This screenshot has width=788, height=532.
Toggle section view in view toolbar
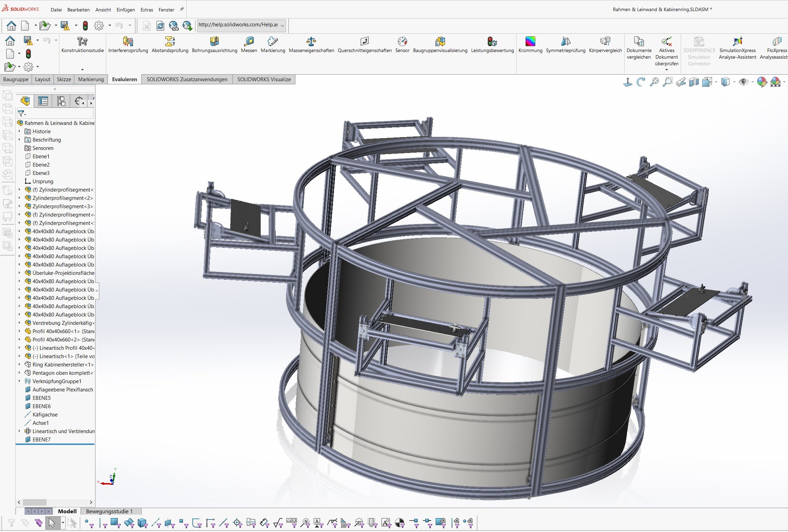click(x=694, y=82)
